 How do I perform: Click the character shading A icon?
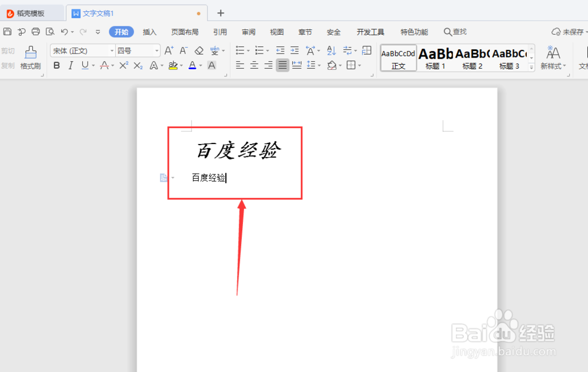212,66
